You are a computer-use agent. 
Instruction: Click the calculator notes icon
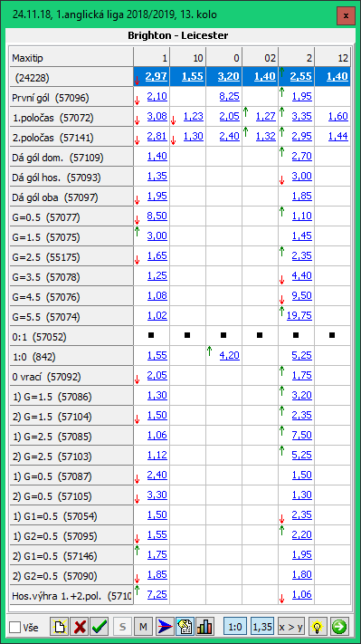[185, 627]
